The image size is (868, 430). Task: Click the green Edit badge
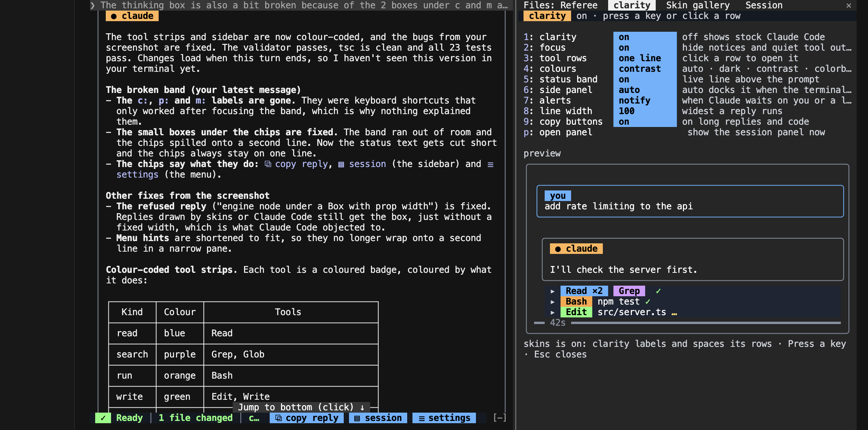(576, 312)
